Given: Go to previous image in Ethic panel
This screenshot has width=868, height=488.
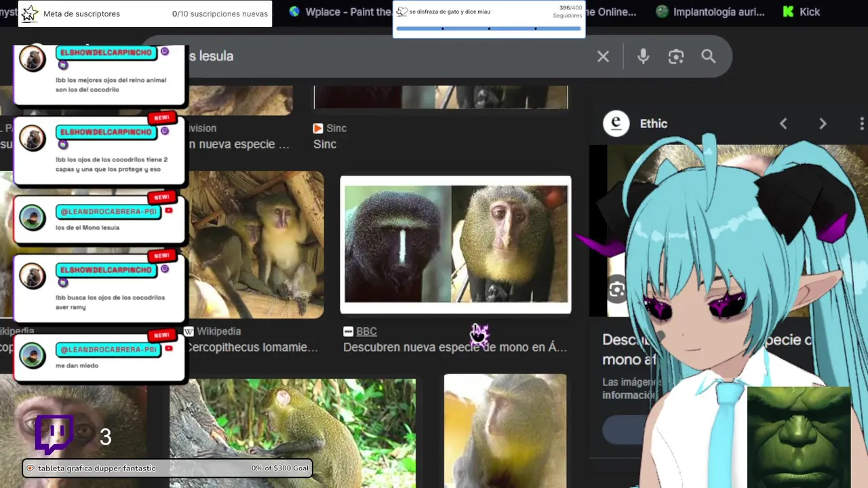Looking at the screenshot, I should coord(783,123).
